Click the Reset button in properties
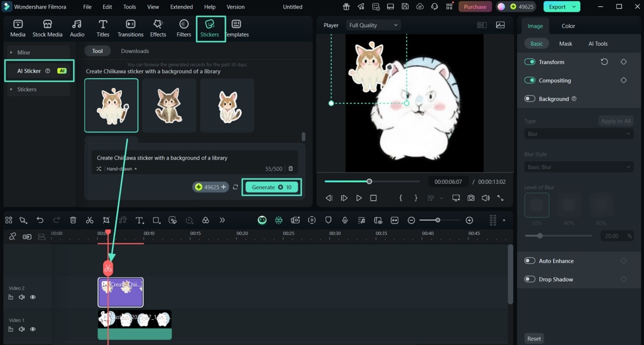 click(534, 339)
